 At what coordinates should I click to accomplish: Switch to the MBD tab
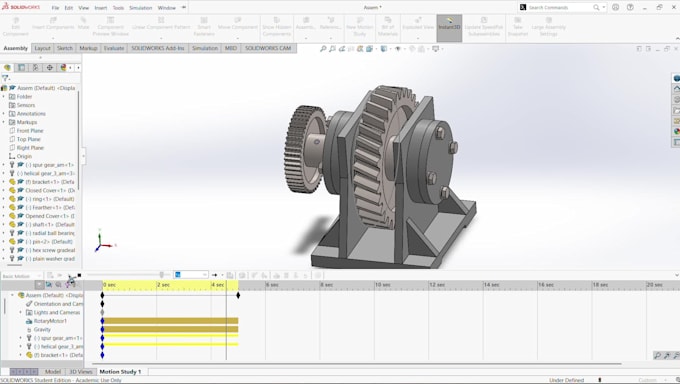click(x=231, y=48)
